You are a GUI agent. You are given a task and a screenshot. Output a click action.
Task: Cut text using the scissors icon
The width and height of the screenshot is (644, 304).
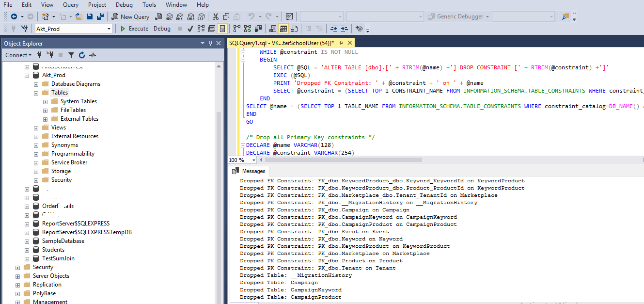[215, 16]
